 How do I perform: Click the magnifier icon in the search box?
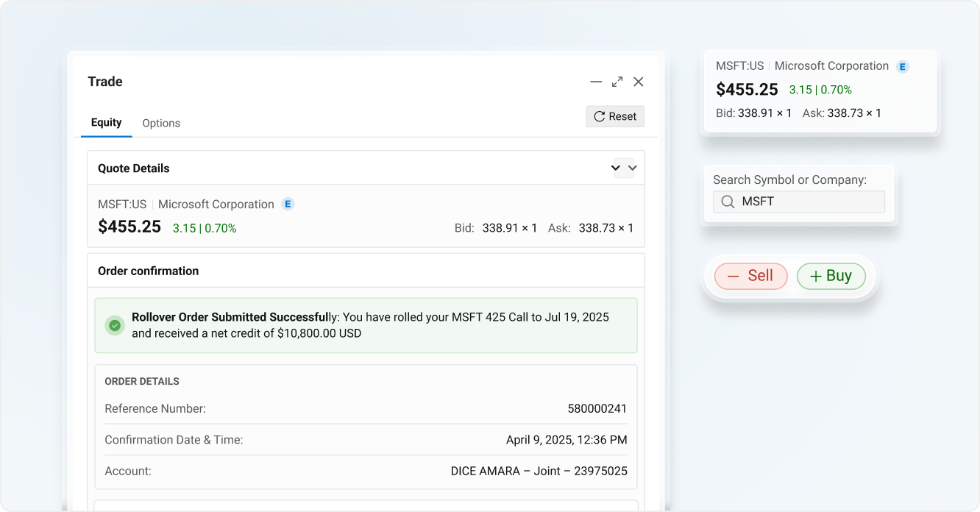point(728,202)
